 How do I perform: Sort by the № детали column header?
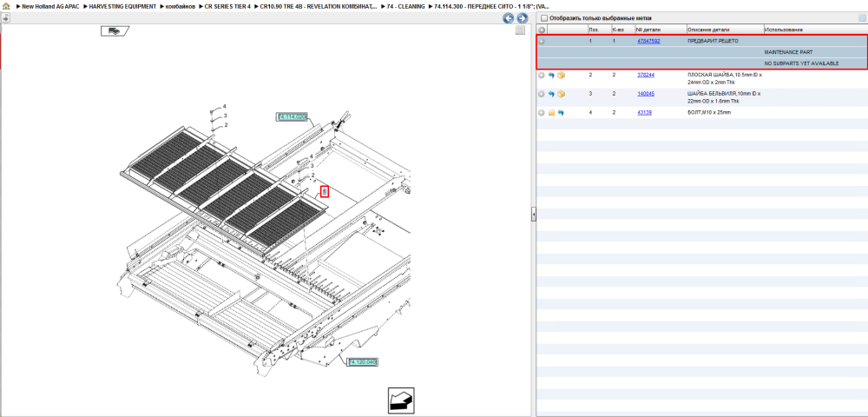648,30
